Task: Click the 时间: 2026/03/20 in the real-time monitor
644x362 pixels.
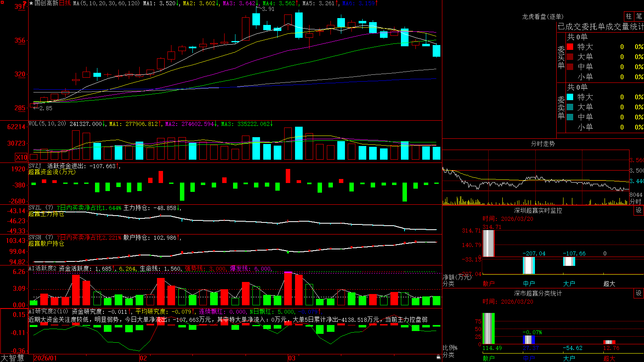Action: (x=508, y=219)
